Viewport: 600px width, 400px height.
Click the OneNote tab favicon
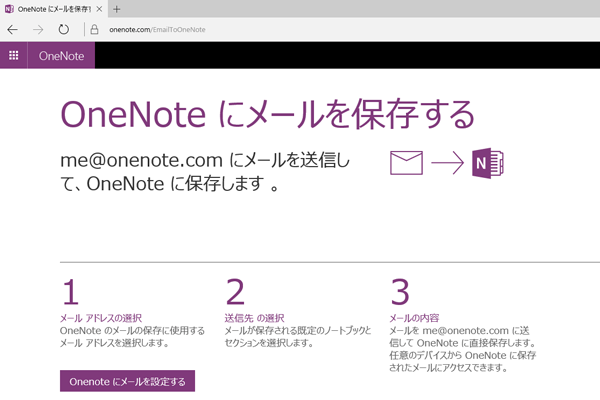coord(10,9)
